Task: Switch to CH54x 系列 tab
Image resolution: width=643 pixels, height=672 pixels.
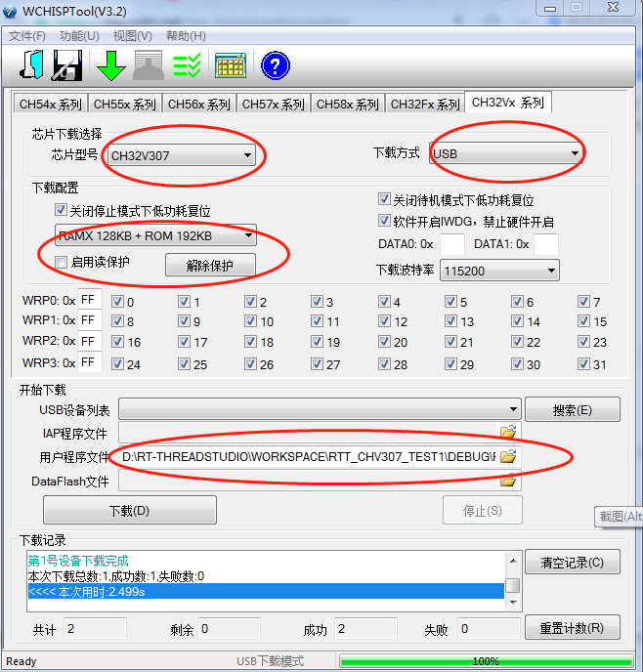Action: point(51,105)
